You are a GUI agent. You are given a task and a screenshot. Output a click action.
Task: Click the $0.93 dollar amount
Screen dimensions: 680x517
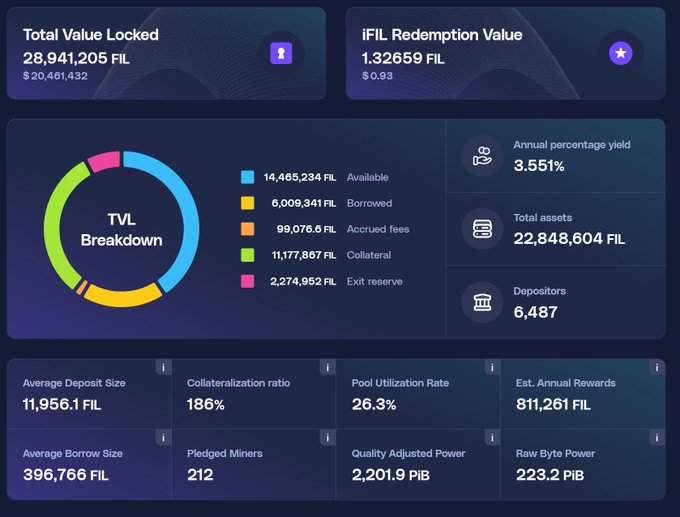coord(377,76)
